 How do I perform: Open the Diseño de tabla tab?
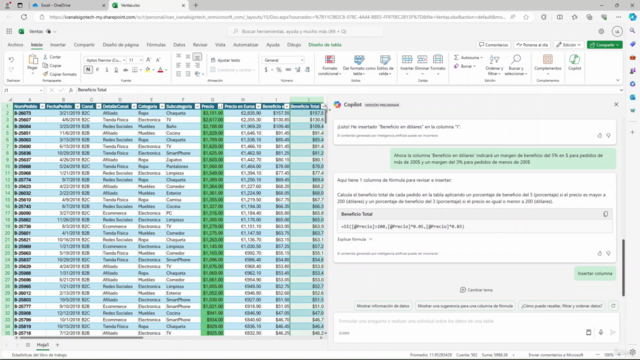(x=325, y=45)
